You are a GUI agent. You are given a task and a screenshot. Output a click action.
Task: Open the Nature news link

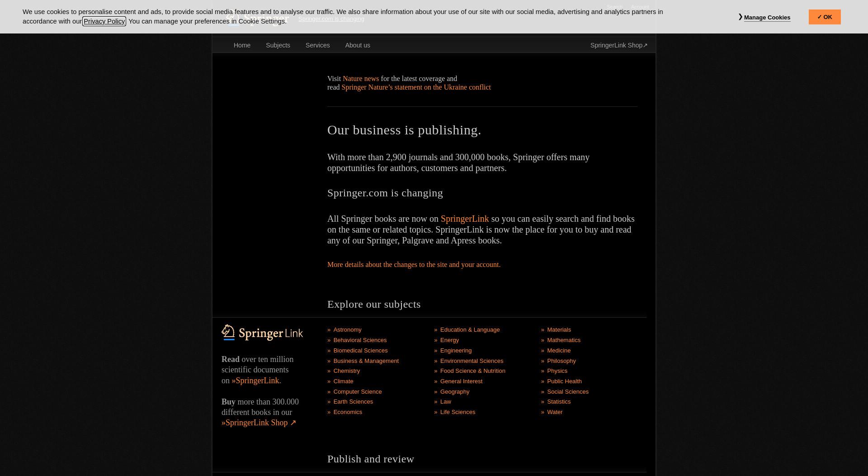click(361, 79)
